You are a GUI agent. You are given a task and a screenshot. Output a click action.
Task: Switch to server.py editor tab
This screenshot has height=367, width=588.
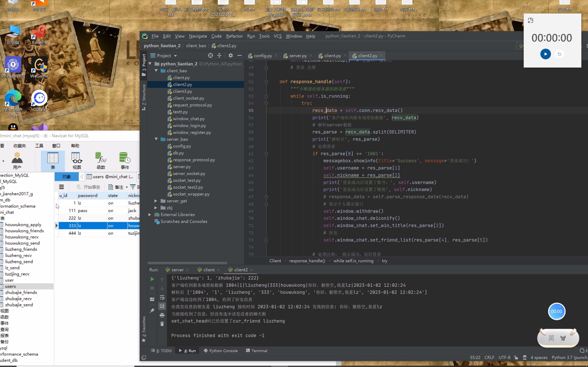[298, 56]
